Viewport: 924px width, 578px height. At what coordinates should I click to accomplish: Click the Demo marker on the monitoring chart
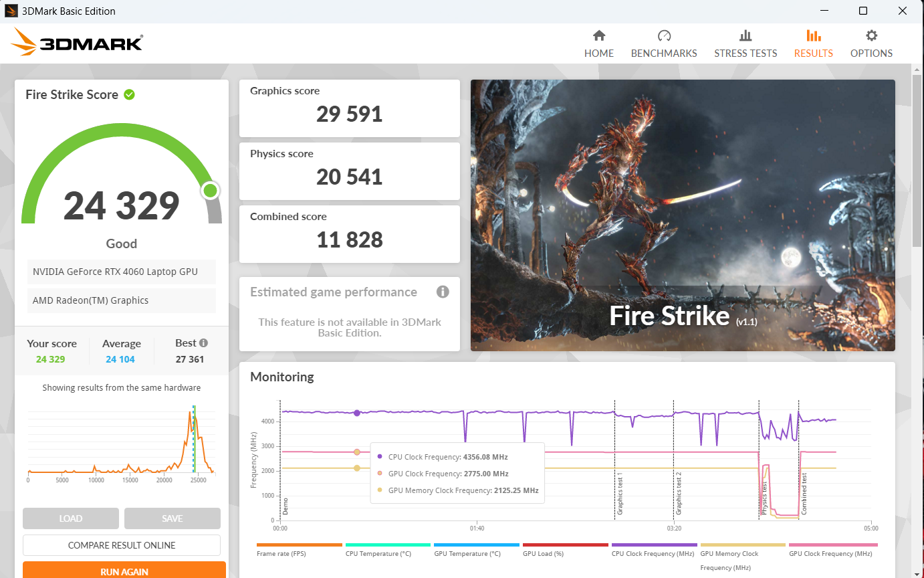click(285, 506)
